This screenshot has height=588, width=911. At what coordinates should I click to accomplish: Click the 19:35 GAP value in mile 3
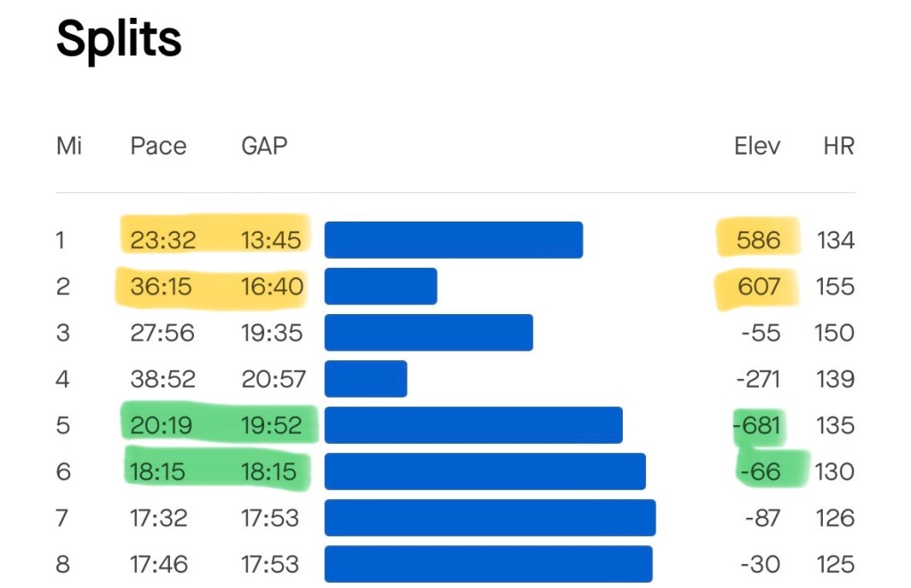[272, 333]
